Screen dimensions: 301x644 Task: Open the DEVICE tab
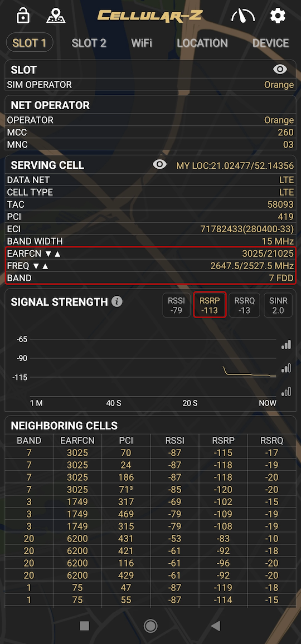coord(270,43)
